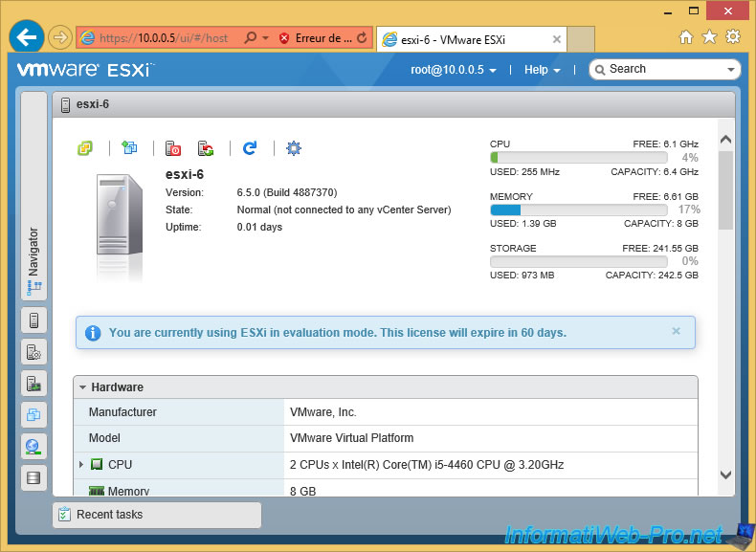Open the Search box dropdown arrow
Image resolution: width=756 pixels, height=552 pixels.
tap(730, 70)
